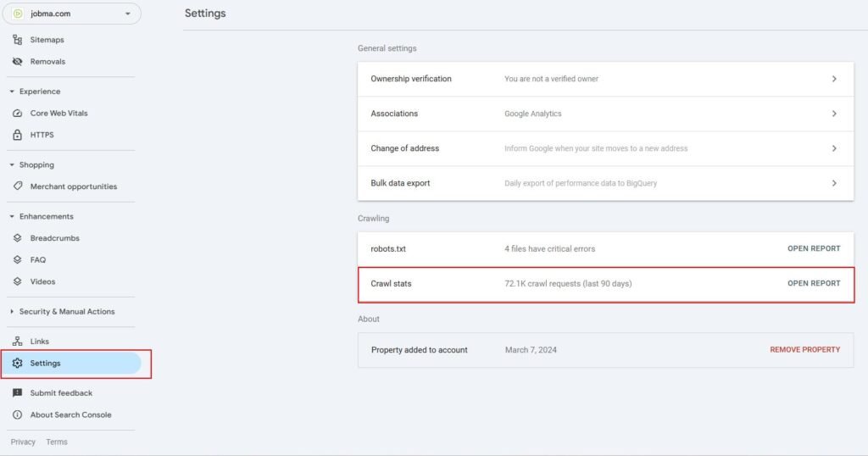Click REMOVE PROPERTY
The height and width of the screenshot is (456, 868).
(805, 350)
